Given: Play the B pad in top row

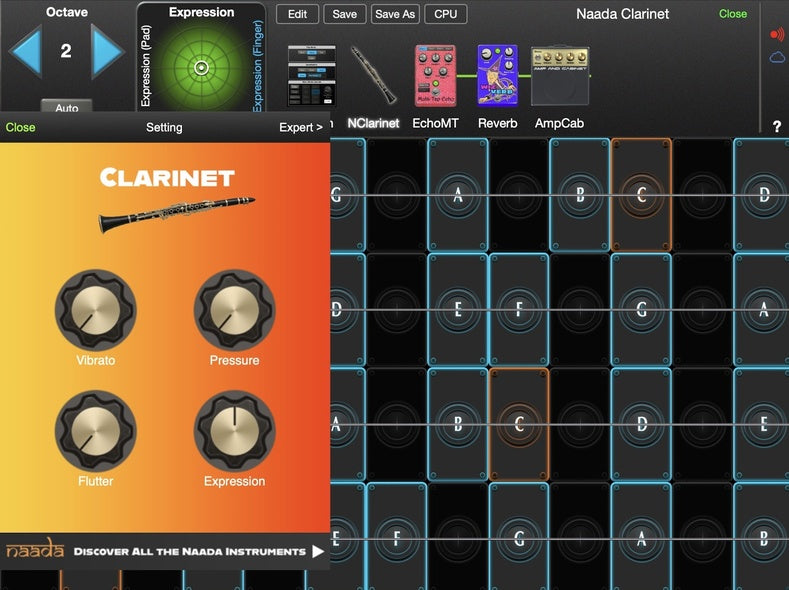Looking at the screenshot, I should coord(580,195).
